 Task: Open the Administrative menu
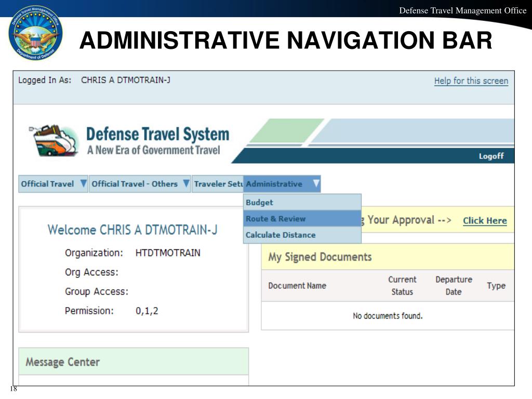point(282,184)
